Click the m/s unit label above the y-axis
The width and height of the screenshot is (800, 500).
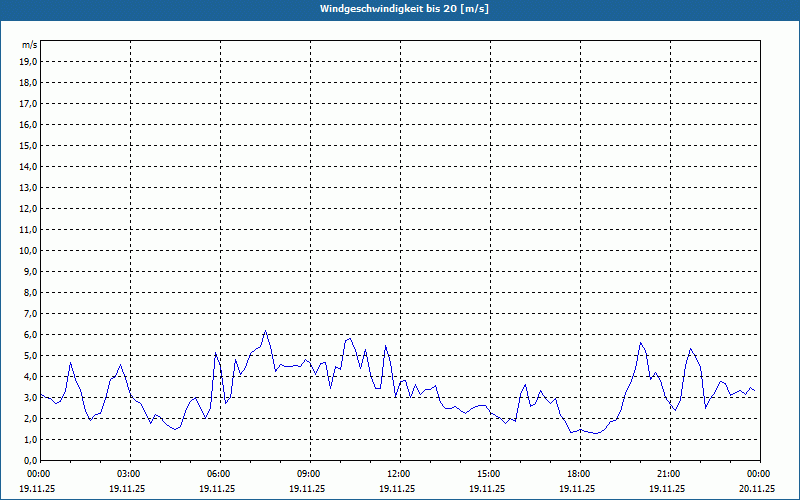[x=30, y=45]
